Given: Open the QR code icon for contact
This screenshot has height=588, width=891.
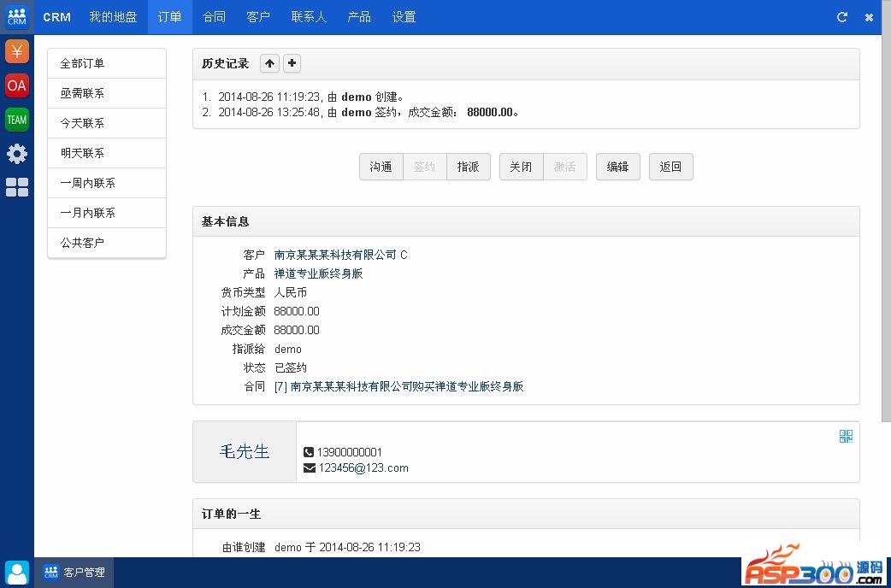Looking at the screenshot, I should [x=846, y=437].
